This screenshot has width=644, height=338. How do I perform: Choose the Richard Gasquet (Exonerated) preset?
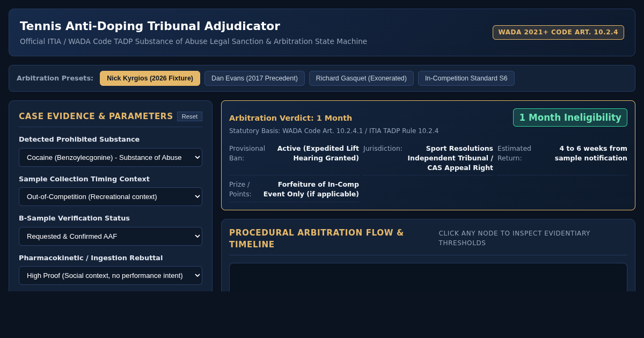coord(361,78)
